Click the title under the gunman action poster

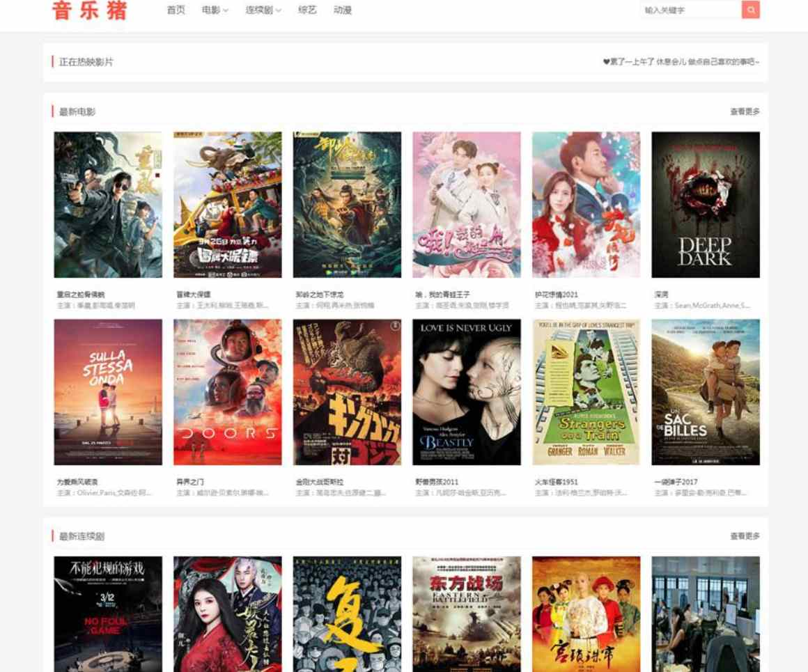click(80, 295)
